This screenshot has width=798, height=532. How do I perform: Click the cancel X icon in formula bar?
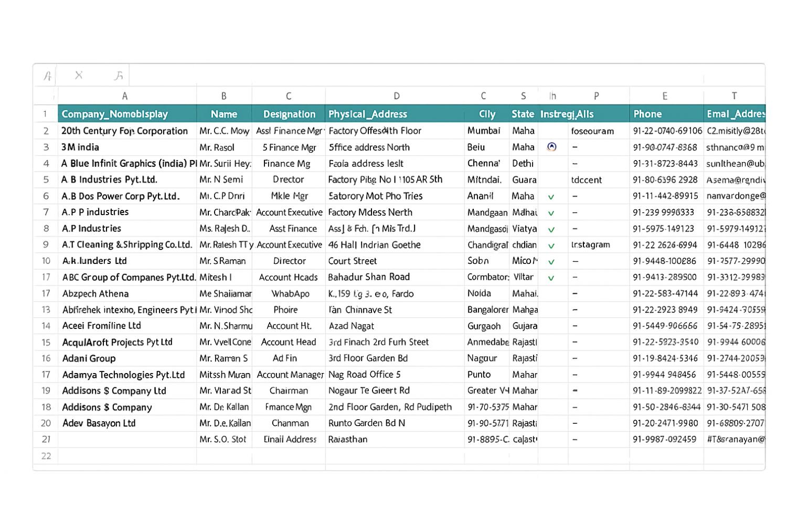[x=79, y=75]
